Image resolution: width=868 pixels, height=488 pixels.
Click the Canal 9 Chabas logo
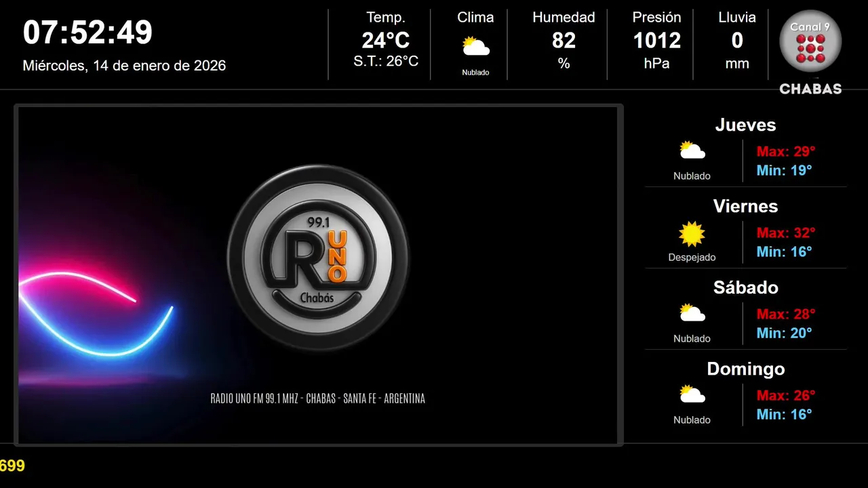click(810, 52)
